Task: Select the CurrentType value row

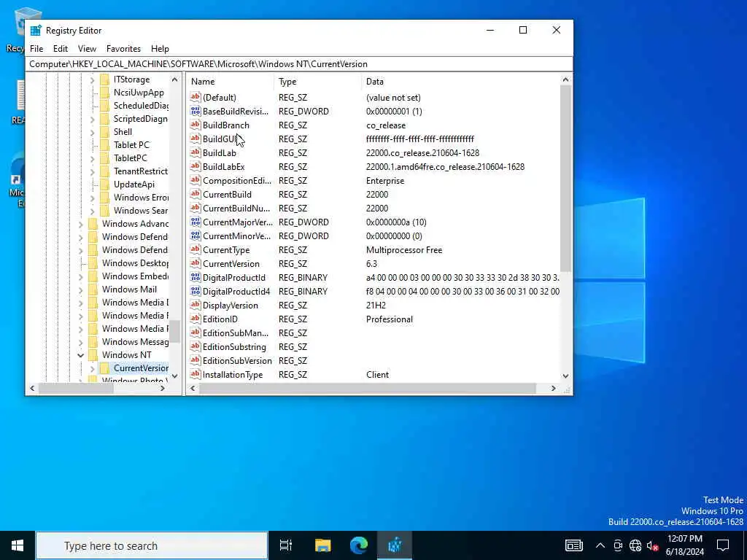Action: (374, 249)
